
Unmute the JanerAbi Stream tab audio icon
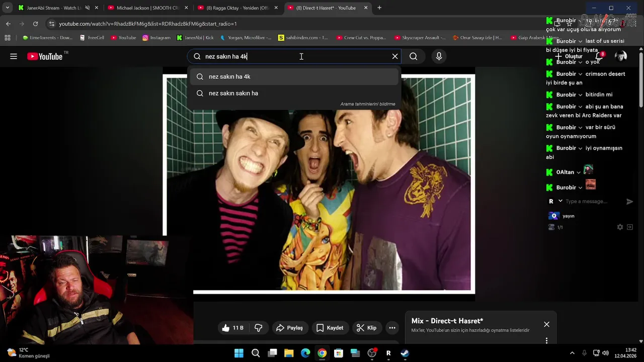click(88, 8)
